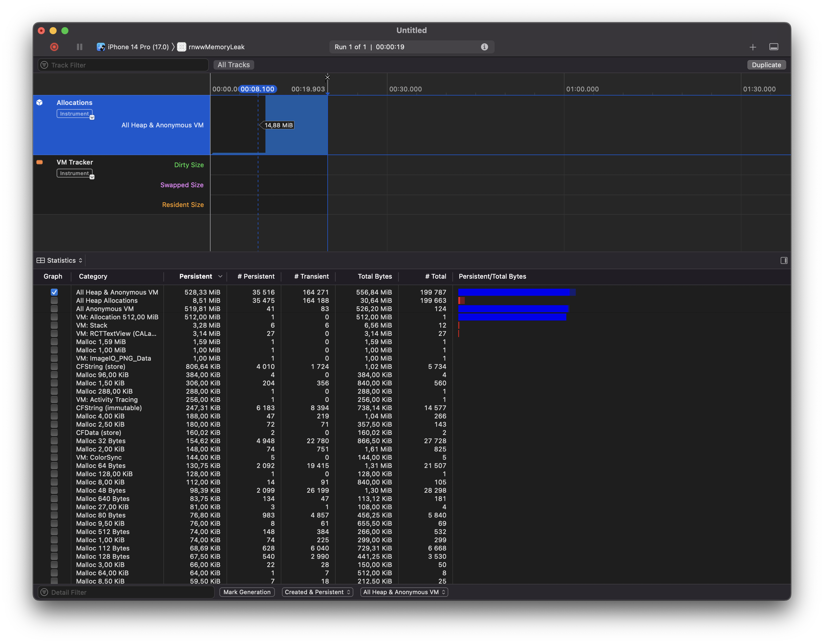This screenshot has height=644, width=824.
Task: Add an instrument with the plus icon
Action: [753, 47]
